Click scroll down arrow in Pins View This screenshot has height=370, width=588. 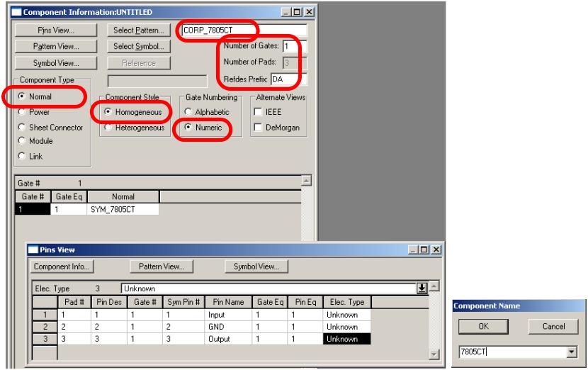(x=434, y=354)
